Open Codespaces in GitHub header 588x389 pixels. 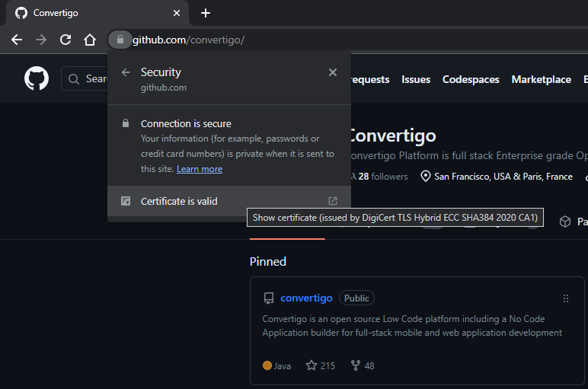[x=471, y=79]
